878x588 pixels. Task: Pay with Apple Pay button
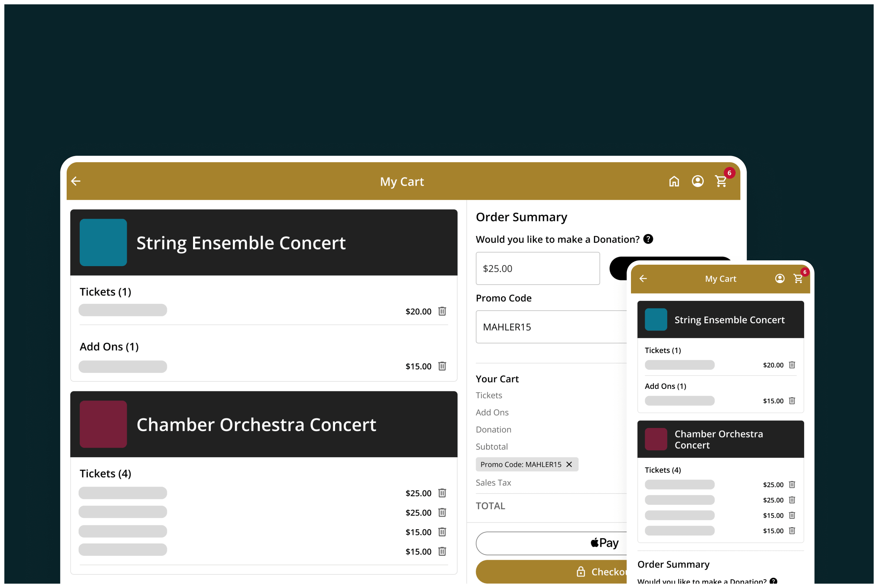pos(551,543)
